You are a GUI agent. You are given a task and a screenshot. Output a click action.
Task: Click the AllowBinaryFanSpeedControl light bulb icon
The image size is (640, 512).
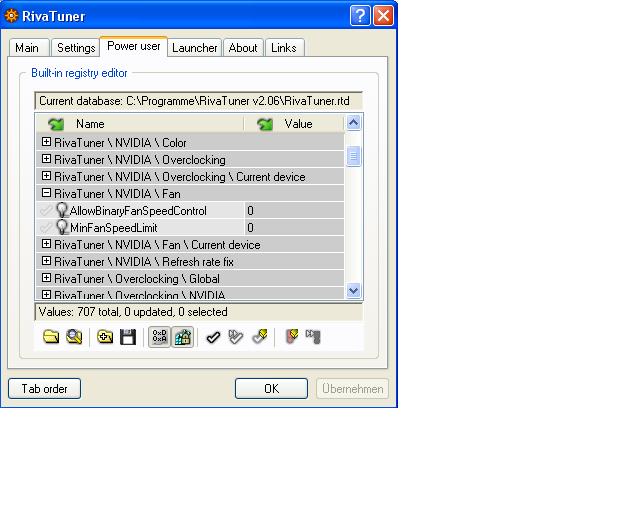(62, 211)
